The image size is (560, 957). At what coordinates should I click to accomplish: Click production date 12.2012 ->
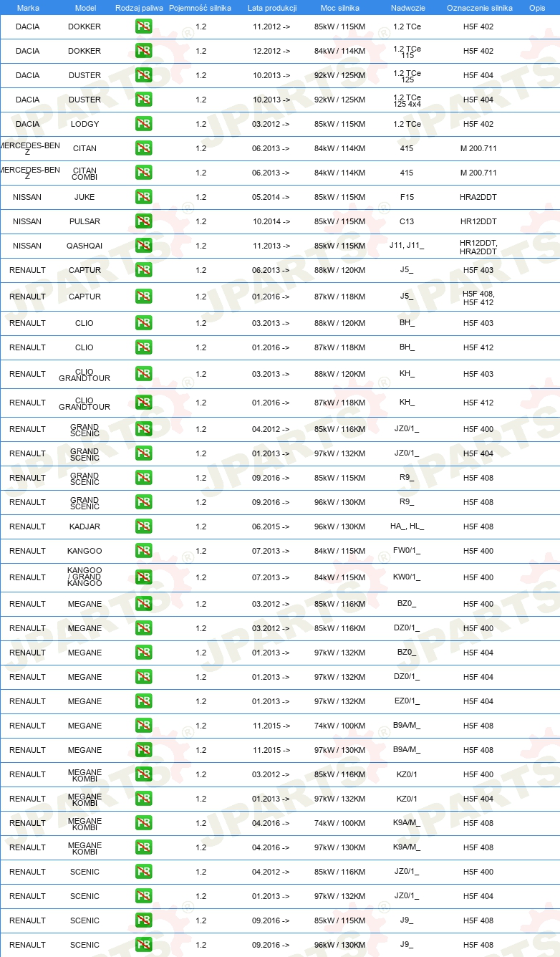(271, 51)
